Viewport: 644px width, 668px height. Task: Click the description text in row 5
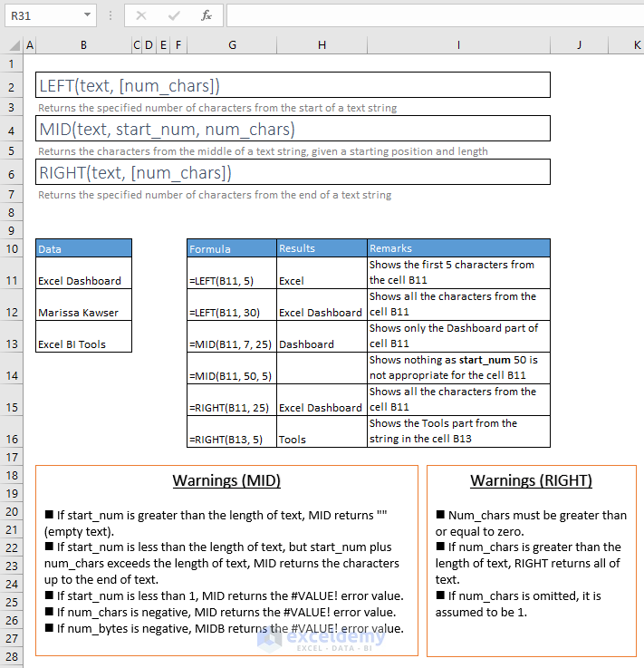click(x=263, y=151)
